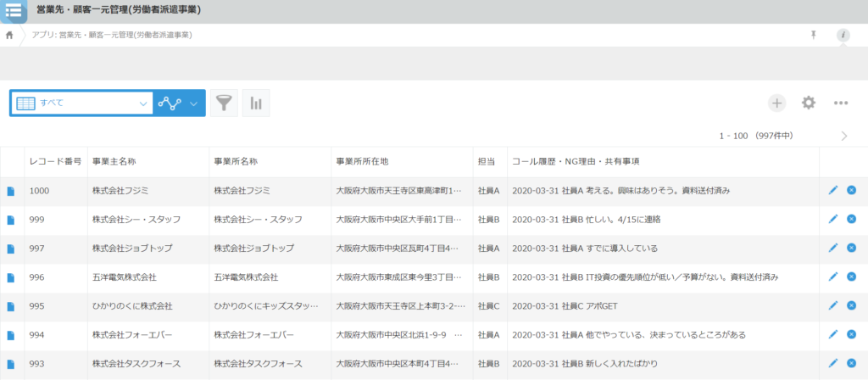Click the アプリ breadcrumb link

point(112,35)
